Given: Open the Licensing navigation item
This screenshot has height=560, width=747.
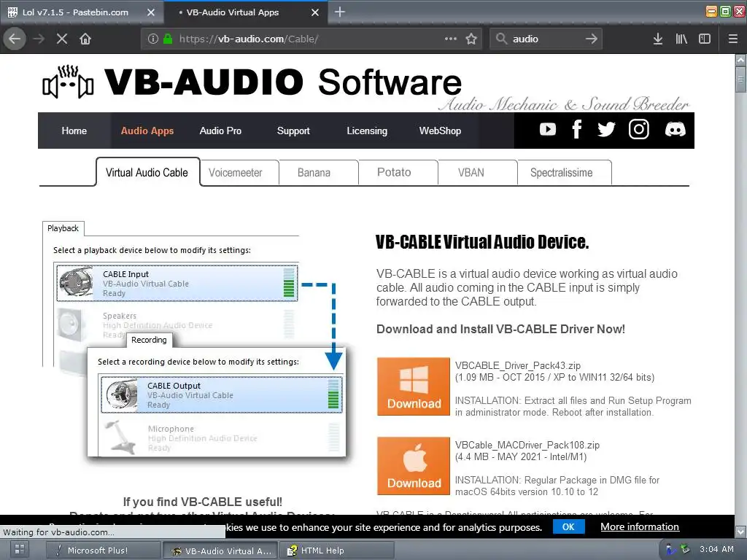Looking at the screenshot, I should 367,131.
